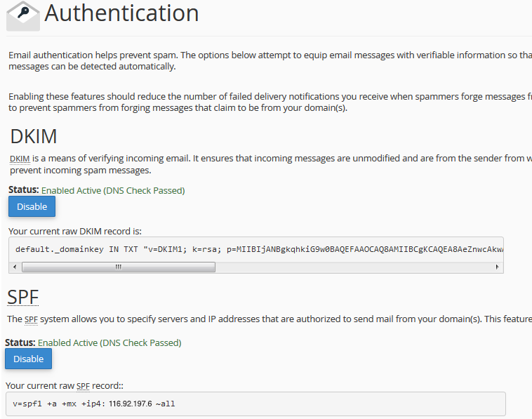This screenshot has width=532, height=419.
Task: Click the left arrow of the DKIM record scrollbar
Action: [15, 267]
